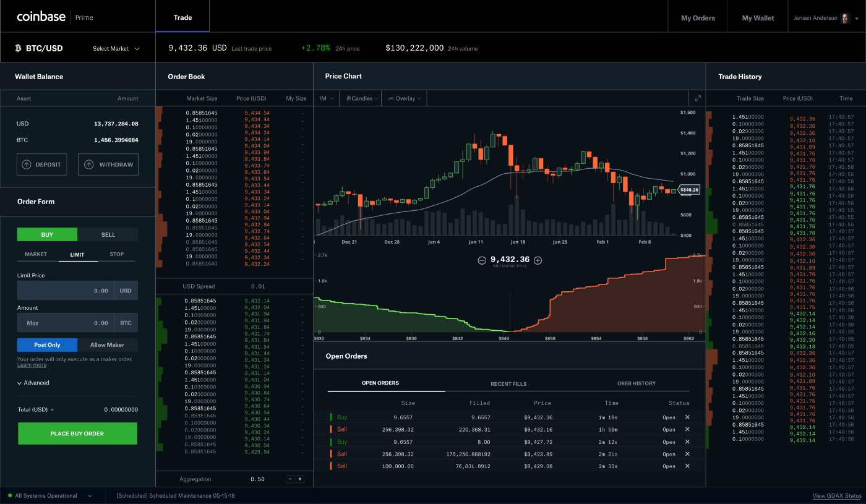Enable Post Only order mode
866x504 pixels.
click(x=46, y=344)
